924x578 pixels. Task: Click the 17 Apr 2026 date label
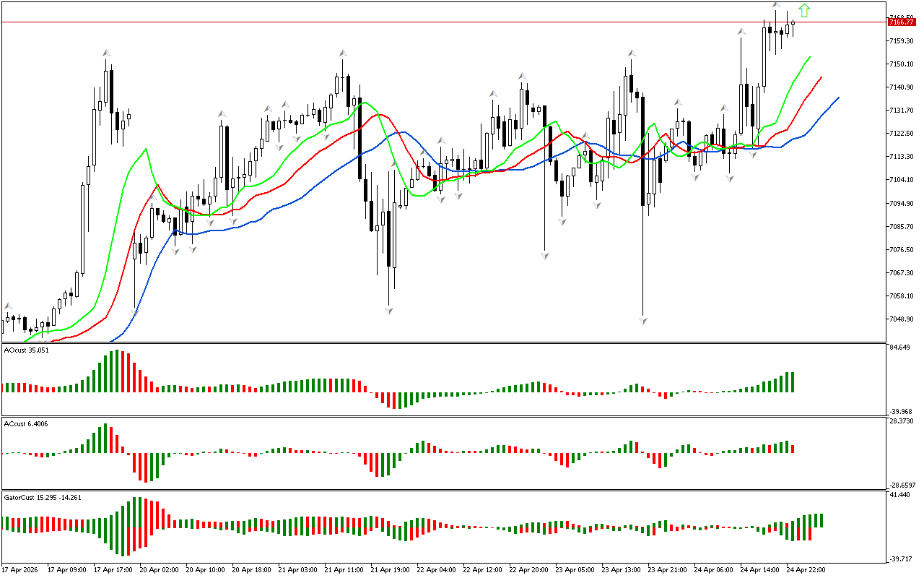[19, 570]
